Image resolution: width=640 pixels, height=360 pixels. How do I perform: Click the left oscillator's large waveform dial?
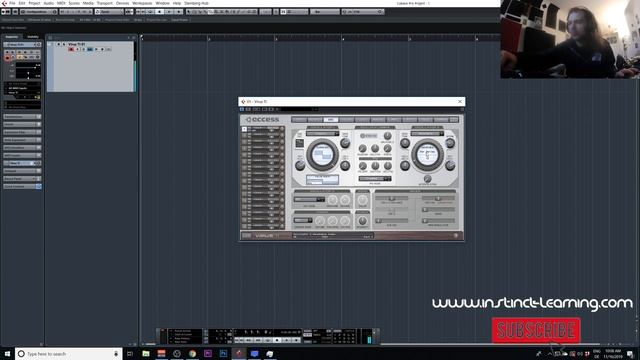322,155
